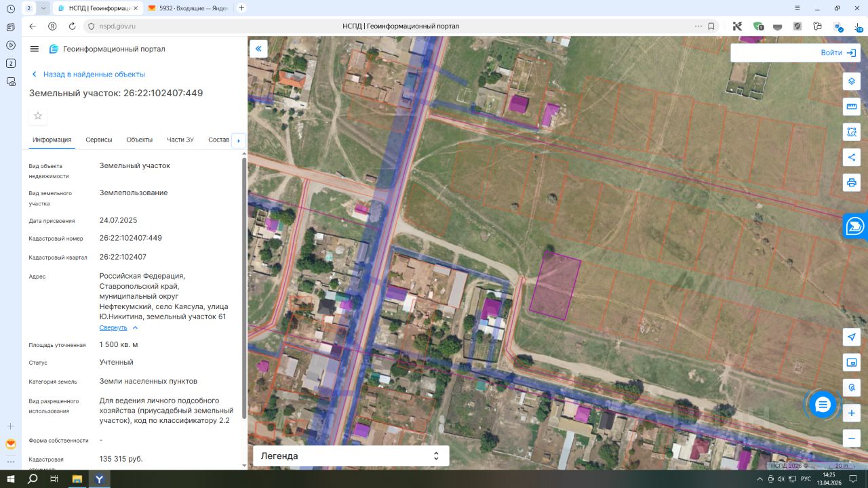Open the page options three-dot menu

point(698,26)
